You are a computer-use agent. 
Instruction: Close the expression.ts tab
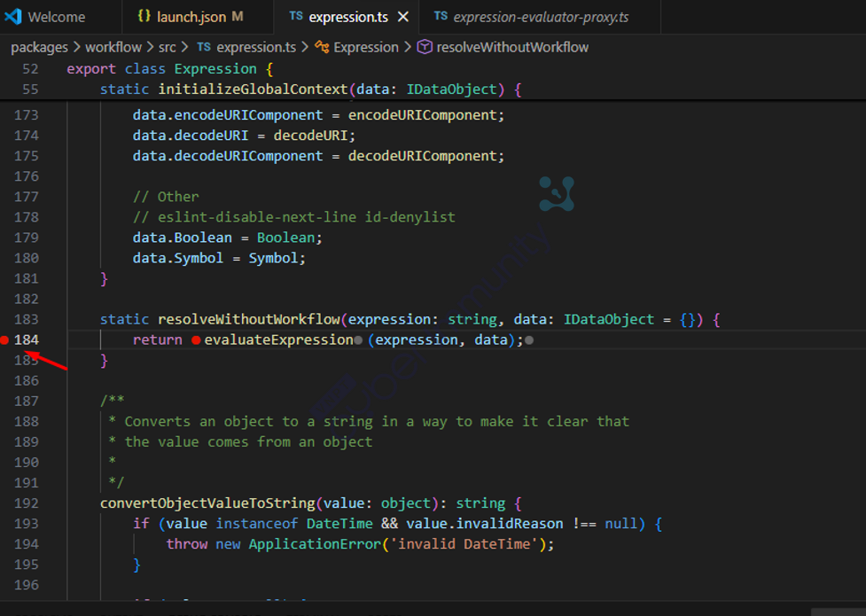tap(403, 17)
